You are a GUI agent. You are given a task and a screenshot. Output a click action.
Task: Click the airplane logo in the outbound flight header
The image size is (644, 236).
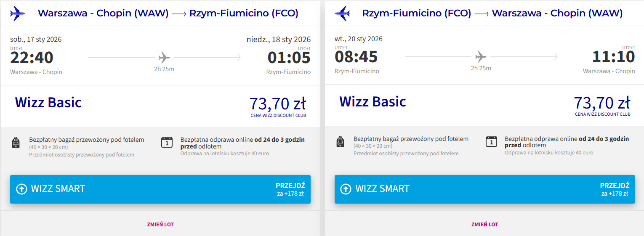[18, 13]
